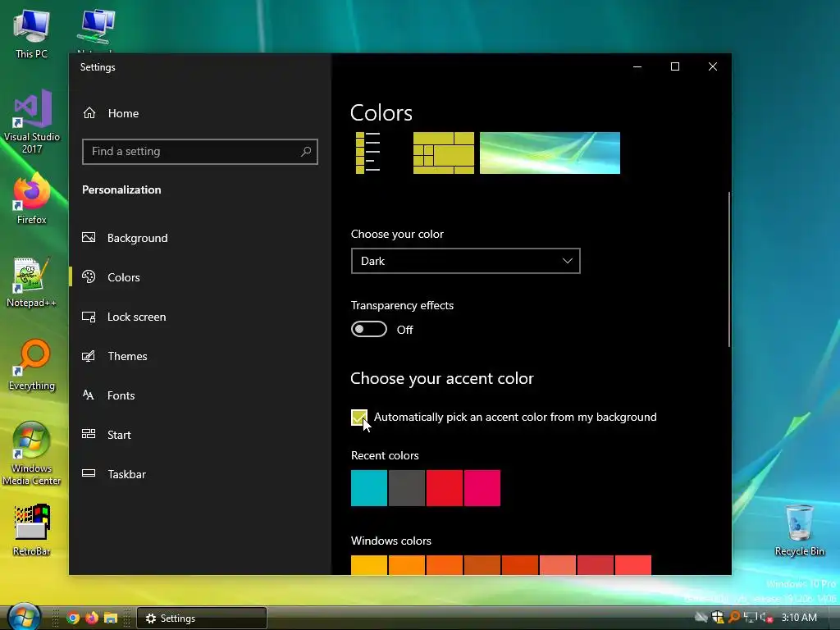Image resolution: width=840 pixels, height=630 pixels.
Task: Select Colors in the sidebar
Action: (x=111, y=277)
